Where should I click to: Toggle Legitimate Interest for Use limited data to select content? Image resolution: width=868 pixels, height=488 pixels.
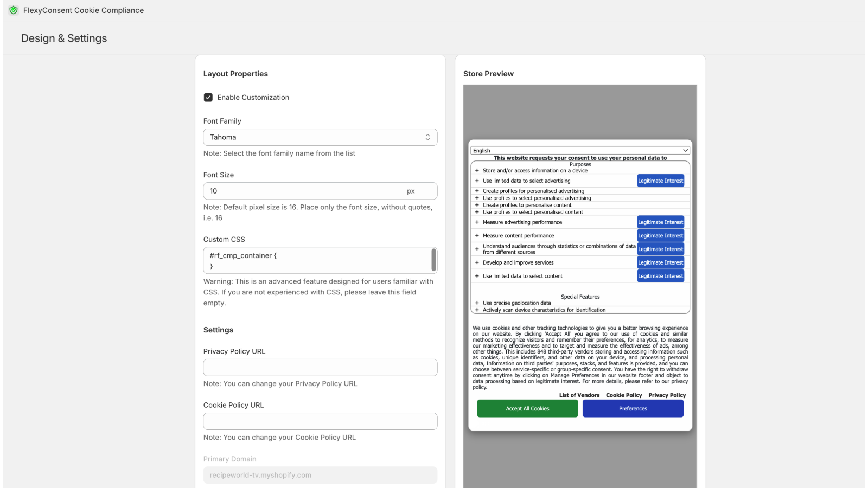point(660,276)
